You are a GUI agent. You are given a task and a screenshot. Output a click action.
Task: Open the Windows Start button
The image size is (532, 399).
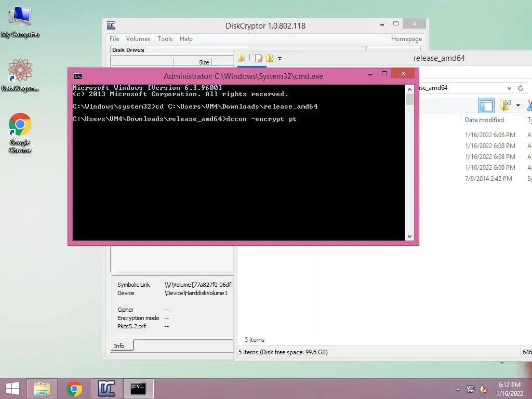[12, 389]
